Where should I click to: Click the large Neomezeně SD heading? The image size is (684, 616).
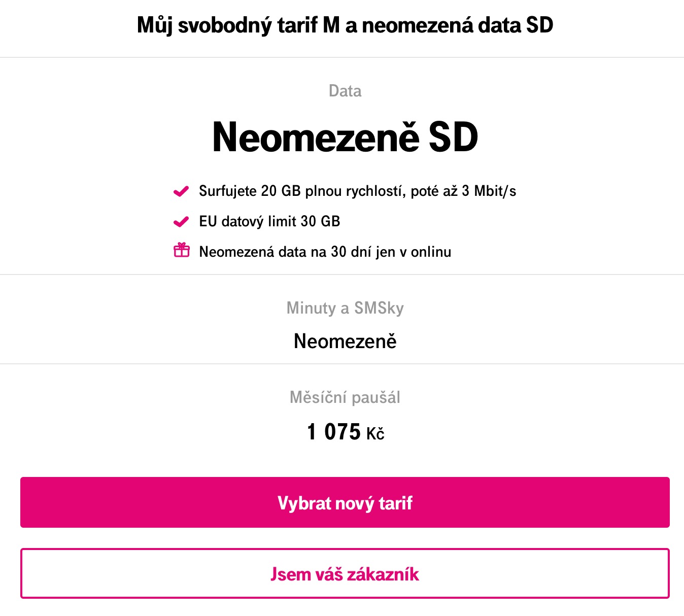[345, 137]
